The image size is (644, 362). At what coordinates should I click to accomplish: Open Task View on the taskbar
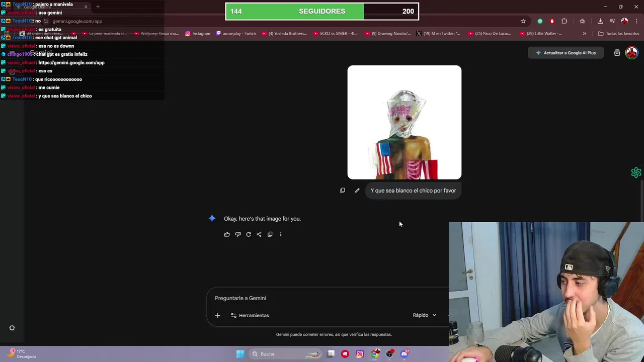pos(331,354)
